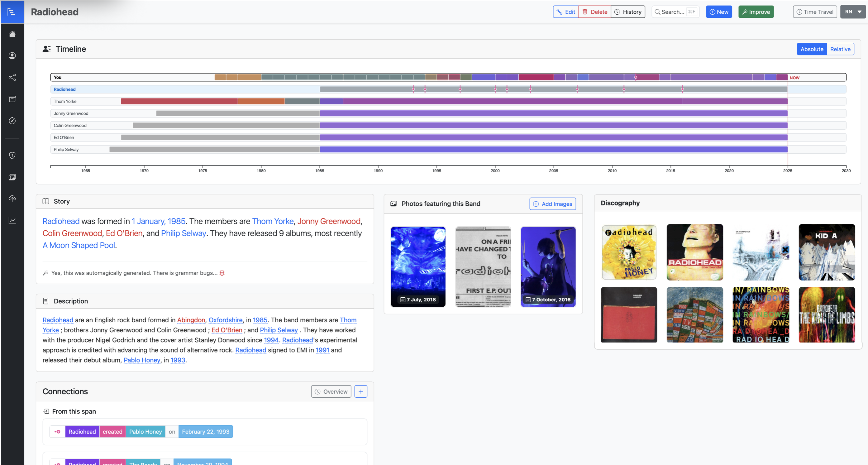Open the RN user dropdown menu

(852, 12)
